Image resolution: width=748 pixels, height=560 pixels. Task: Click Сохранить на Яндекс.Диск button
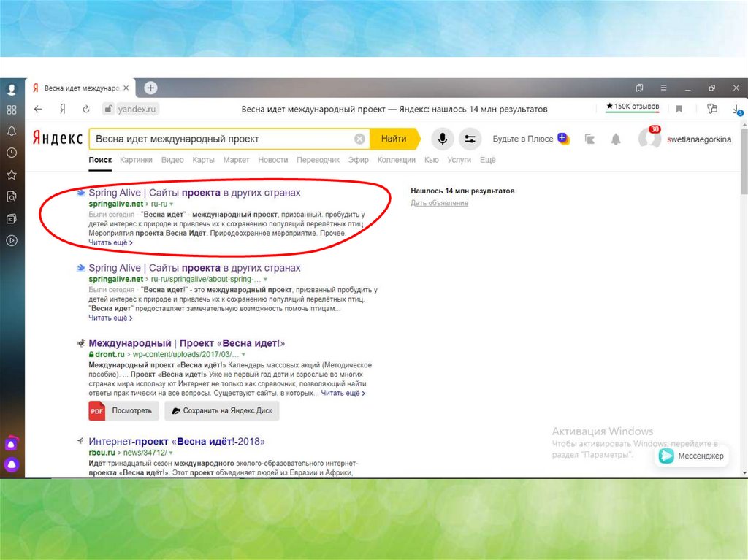click(222, 411)
